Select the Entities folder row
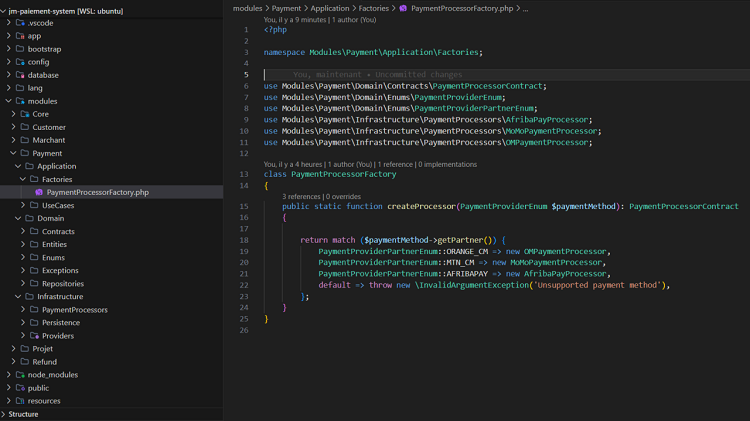Viewport: 750px width, 421px height. pos(111,244)
